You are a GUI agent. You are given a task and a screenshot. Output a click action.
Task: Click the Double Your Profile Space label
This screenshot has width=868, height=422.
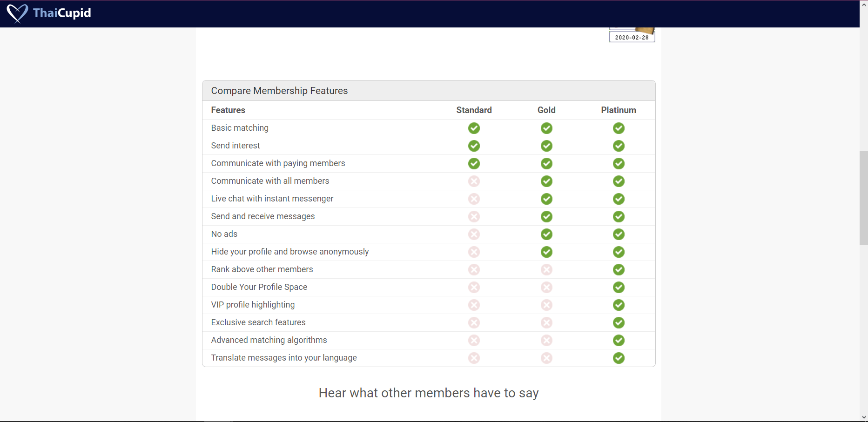[259, 287]
